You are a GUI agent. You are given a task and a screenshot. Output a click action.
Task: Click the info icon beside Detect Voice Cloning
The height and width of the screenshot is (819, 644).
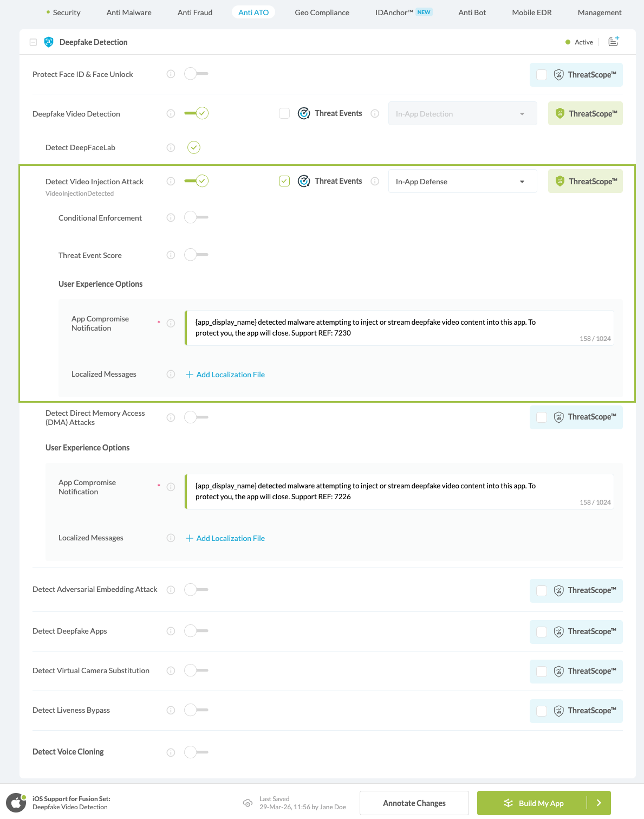(x=171, y=752)
